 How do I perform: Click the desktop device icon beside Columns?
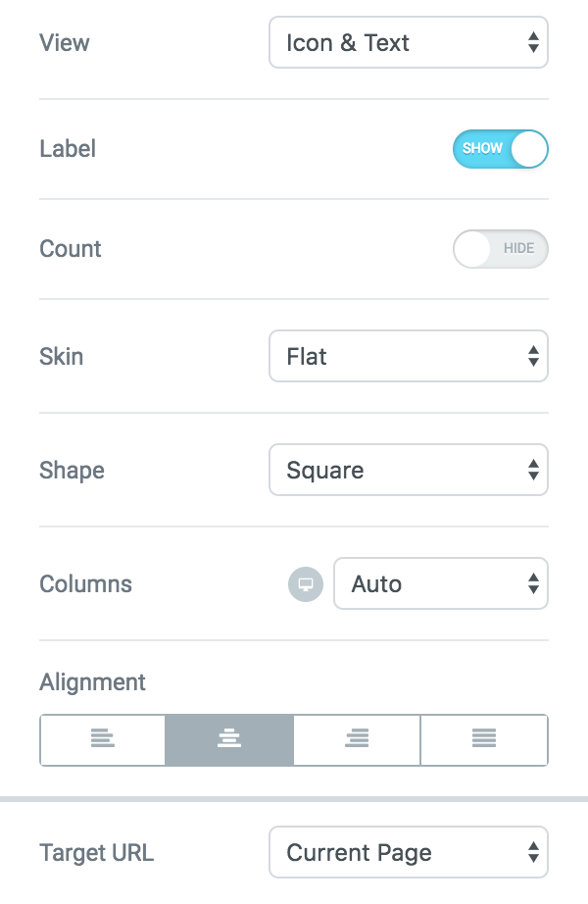tap(305, 584)
